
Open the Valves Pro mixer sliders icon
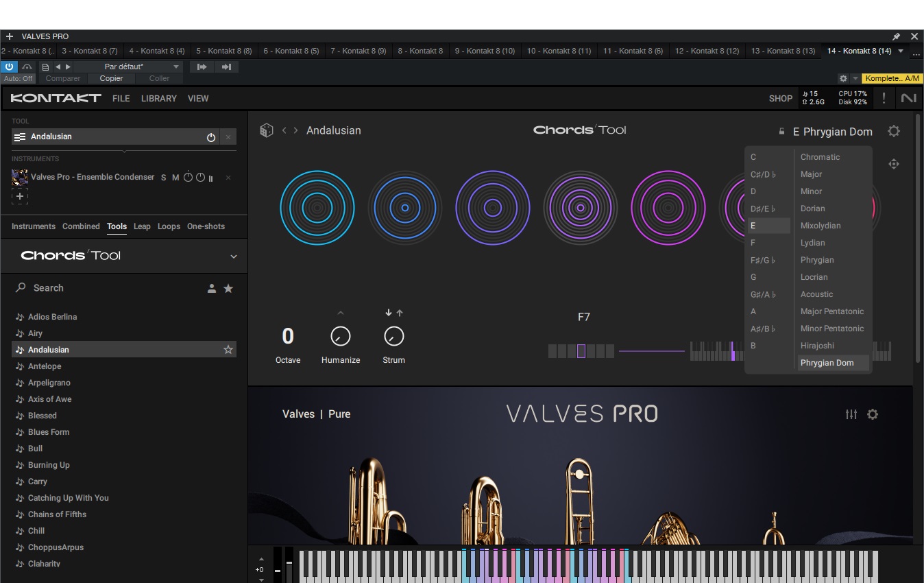pyautogui.click(x=851, y=414)
